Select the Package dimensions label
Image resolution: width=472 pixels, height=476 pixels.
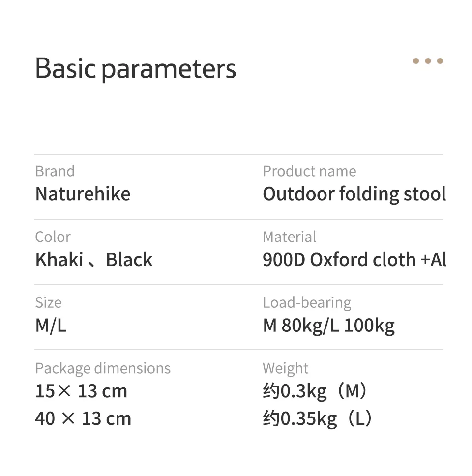pos(103,368)
